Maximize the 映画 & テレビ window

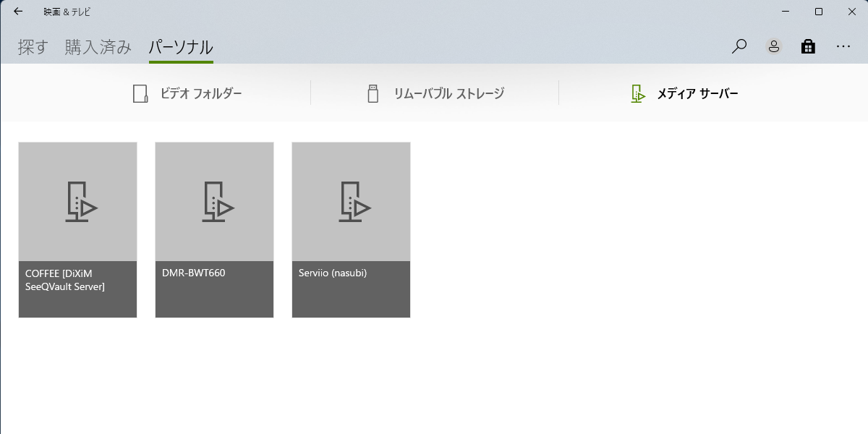point(819,12)
